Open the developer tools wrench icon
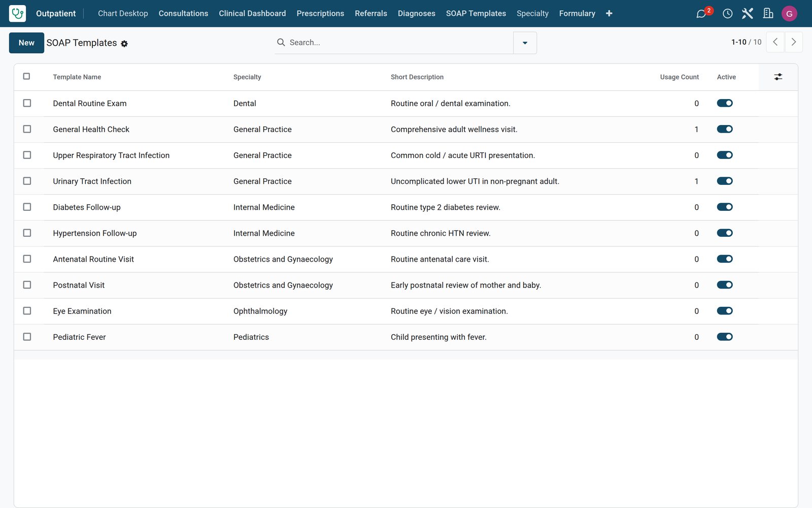Viewport: 812px width, 508px height. click(747, 14)
